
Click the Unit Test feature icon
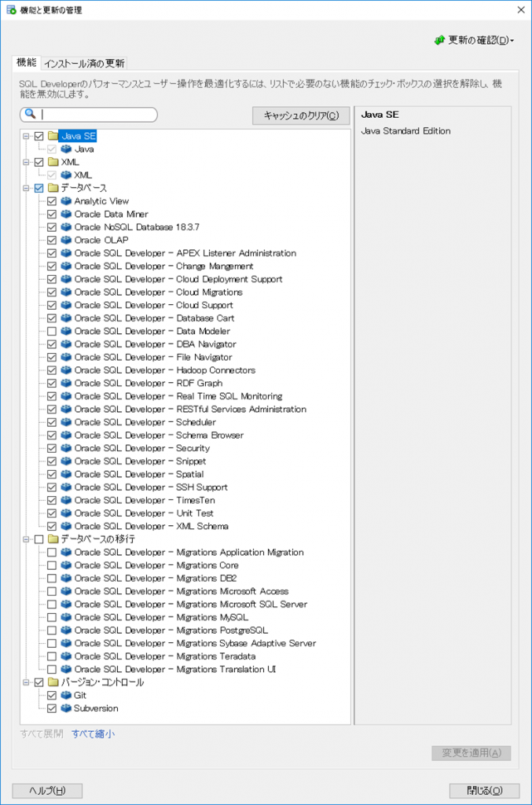66,513
